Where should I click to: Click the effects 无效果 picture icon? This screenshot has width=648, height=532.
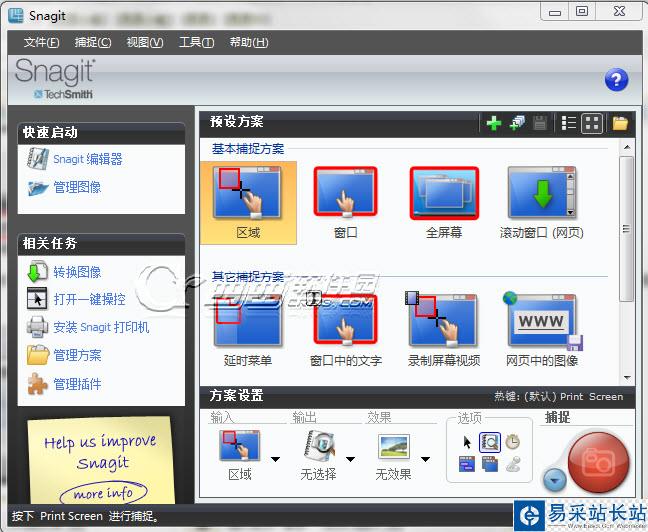pos(393,446)
